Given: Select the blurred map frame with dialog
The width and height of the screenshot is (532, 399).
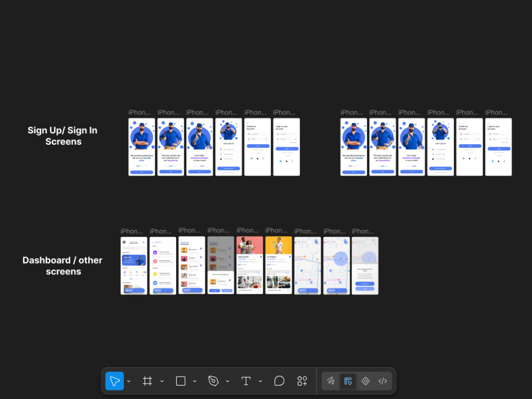Looking at the screenshot, I should (x=365, y=265).
